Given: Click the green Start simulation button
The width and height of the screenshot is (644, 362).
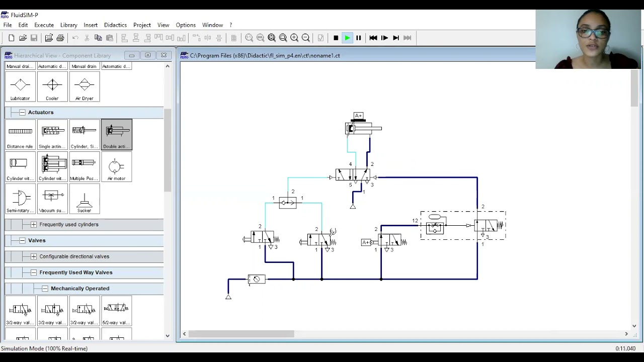Looking at the screenshot, I should 347,38.
